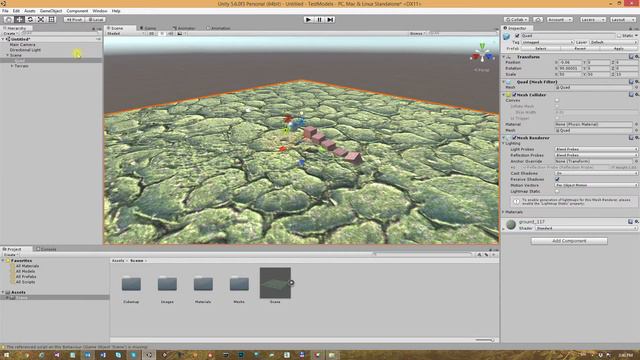640x360 pixels.
Task: Toggle the Convex checkbox
Action: (557, 100)
